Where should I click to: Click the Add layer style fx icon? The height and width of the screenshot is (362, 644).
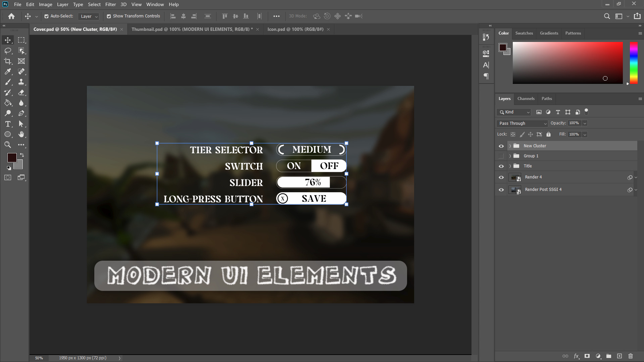tap(576, 356)
